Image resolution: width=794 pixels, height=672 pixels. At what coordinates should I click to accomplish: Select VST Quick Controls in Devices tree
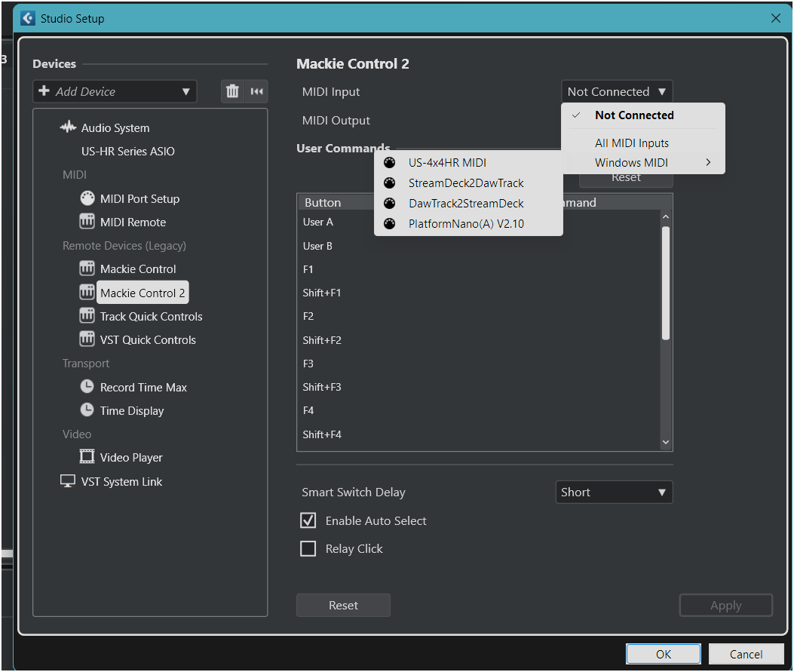pos(148,339)
